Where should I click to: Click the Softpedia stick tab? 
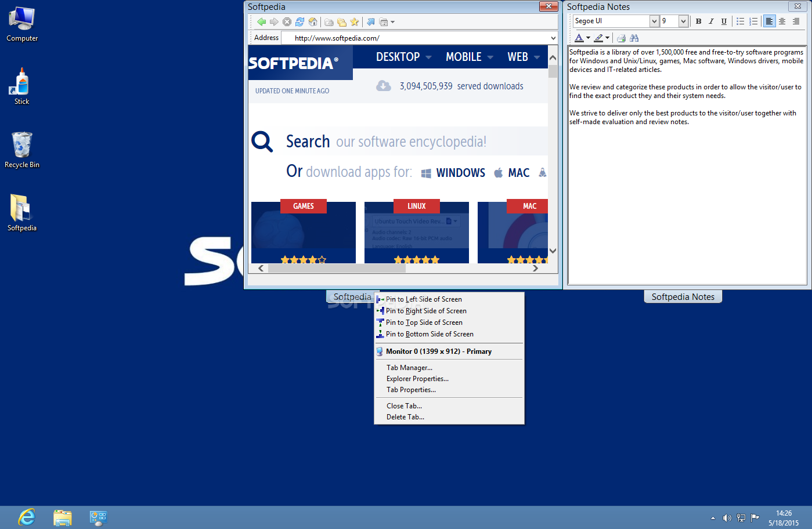[x=352, y=296]
